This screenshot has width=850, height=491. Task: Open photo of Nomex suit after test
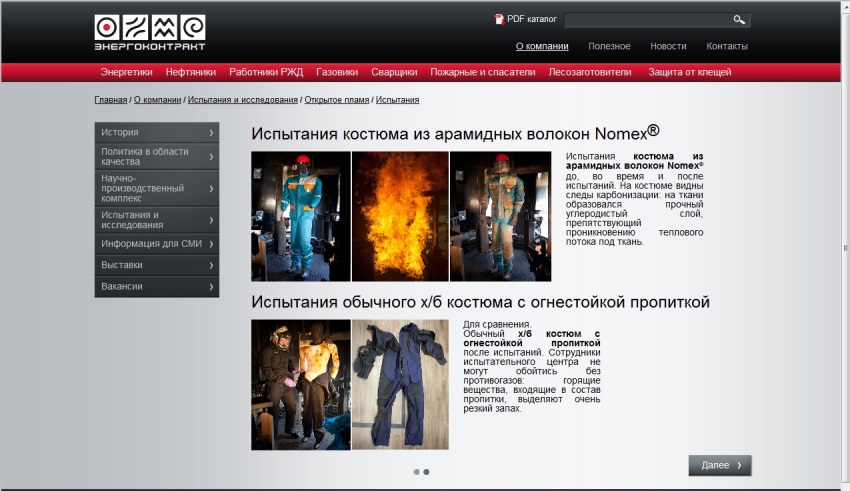[500, 216]
